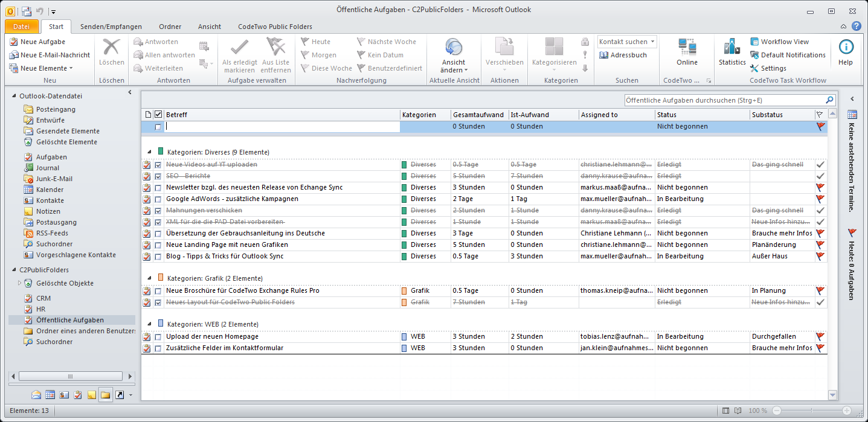Compose a Neue E-Mail-Nachricht
868x422 pixels.
[x=50, y=55]
